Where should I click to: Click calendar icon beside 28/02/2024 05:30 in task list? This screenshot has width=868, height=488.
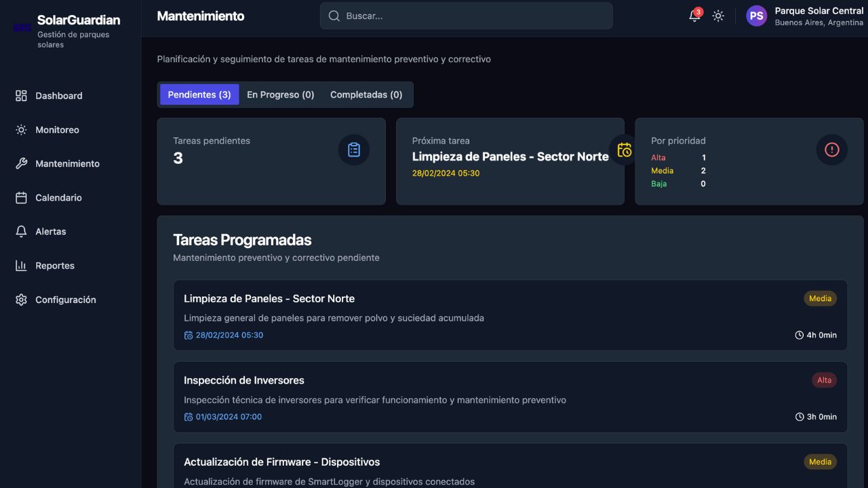189,335
